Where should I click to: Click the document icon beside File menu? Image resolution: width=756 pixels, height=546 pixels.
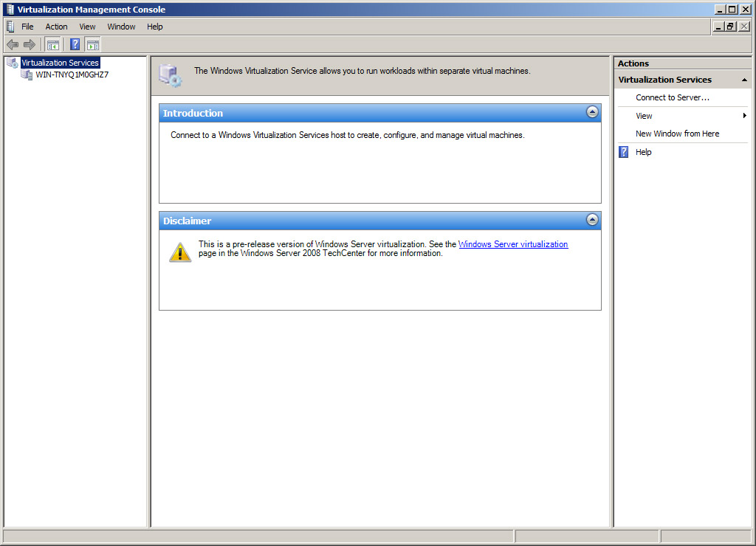(x=10, y=27)
